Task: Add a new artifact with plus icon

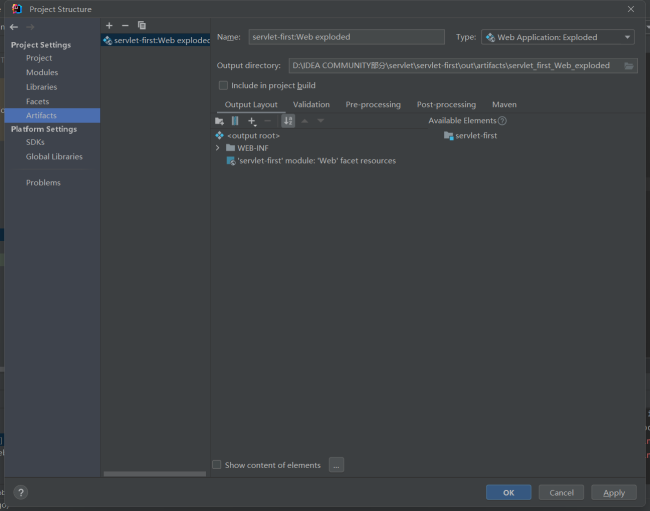Action: 109,26
